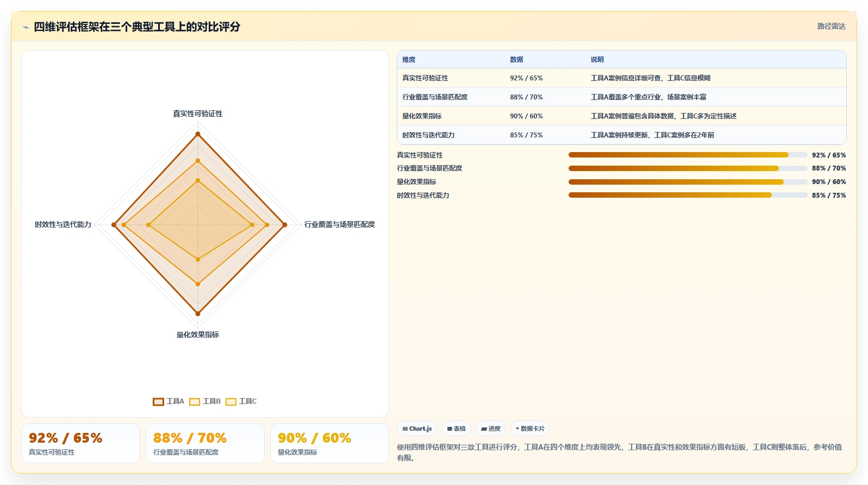The width and height of the screenshot is (868, 485).
Task: Select the 时效性与迭代能力 progress bar
Action: coord(688,195)
